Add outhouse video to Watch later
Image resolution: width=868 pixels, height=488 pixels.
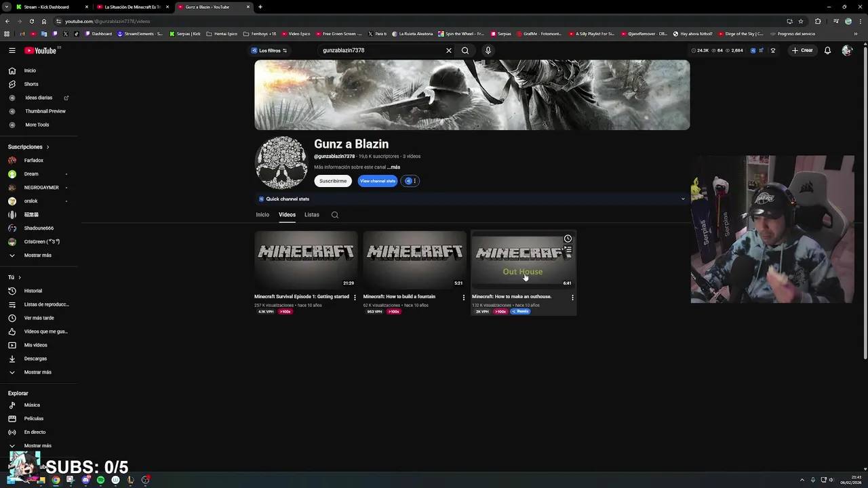tap(568, 239)
